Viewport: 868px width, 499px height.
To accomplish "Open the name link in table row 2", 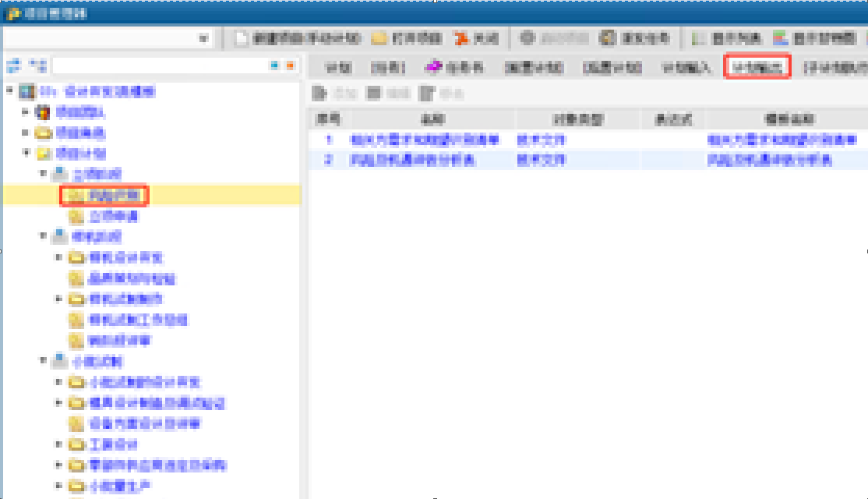I will click(x=412, y=160).
